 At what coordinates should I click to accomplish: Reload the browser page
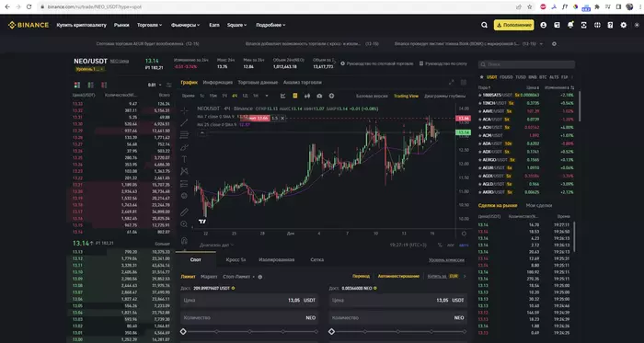[29, 7]
